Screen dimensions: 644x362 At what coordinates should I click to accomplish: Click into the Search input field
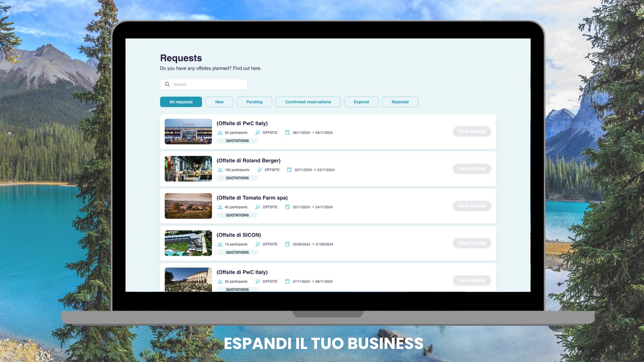pos(208,84)
